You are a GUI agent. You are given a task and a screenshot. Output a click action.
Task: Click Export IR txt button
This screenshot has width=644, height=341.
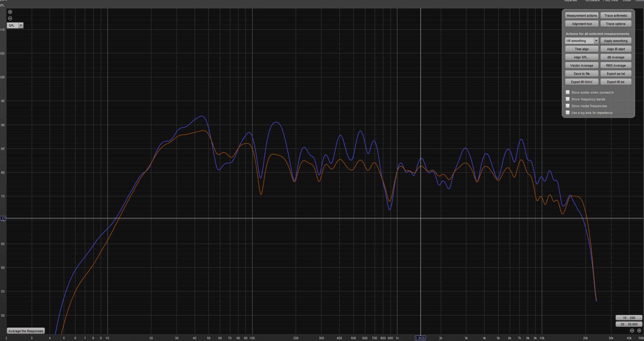coord(616,82)
